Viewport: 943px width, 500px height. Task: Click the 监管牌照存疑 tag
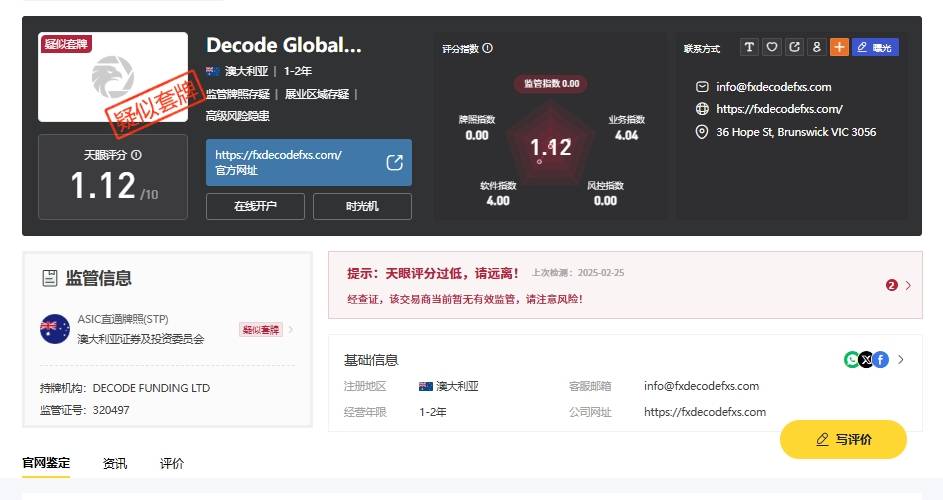pyautogui.click(x=238, y=94)
